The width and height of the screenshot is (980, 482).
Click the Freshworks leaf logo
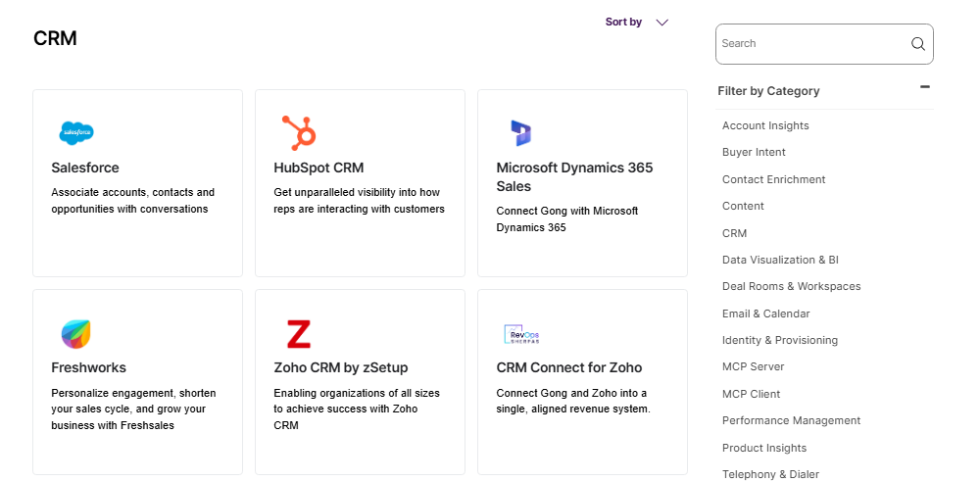[x=75, y=334]
